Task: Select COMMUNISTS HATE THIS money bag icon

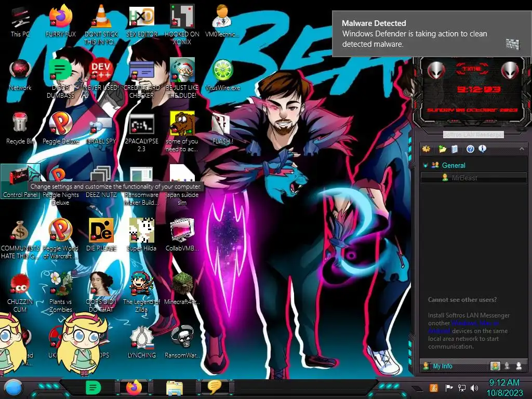Action: [20, 240]
